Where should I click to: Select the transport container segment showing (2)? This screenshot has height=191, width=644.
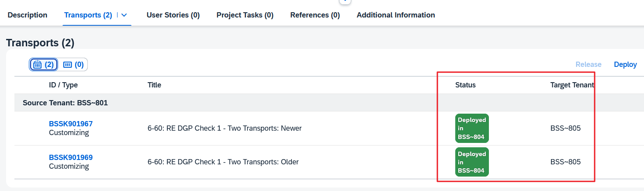coord(44,65)
